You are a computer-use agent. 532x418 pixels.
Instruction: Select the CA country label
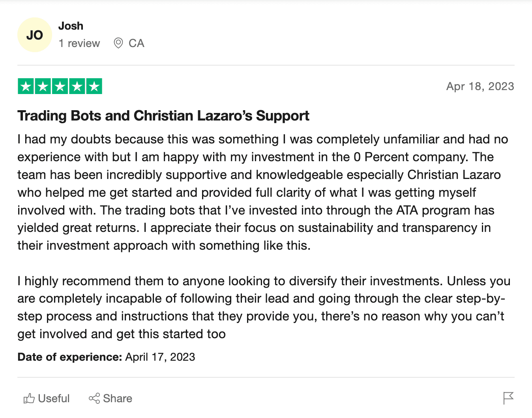pyautogui.click(x=136, y=43)
